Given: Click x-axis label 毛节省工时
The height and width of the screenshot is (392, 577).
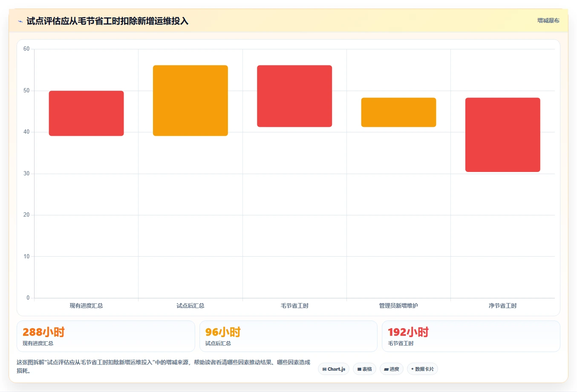Looking at the screenshot, I should (x=294, y=306).
